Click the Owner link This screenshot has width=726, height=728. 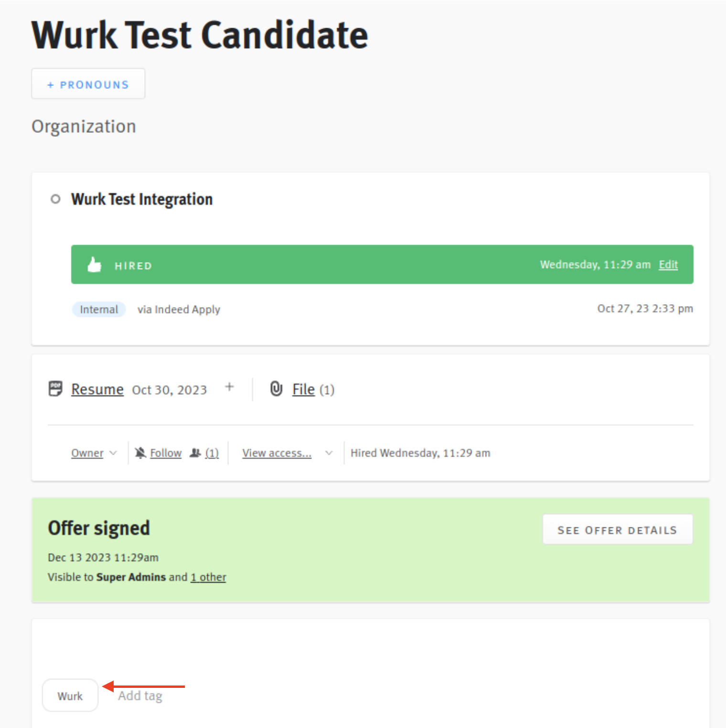point(87,453)
